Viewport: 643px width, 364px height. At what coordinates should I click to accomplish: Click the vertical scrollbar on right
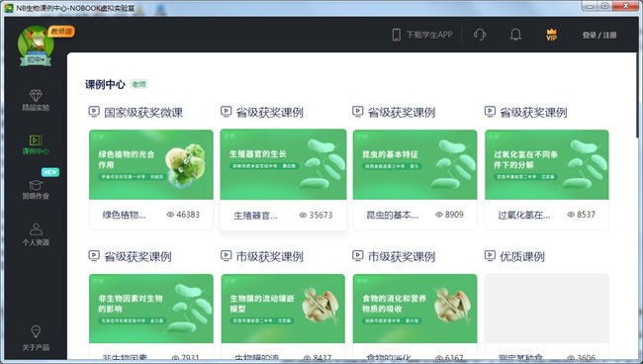(637, 94)
